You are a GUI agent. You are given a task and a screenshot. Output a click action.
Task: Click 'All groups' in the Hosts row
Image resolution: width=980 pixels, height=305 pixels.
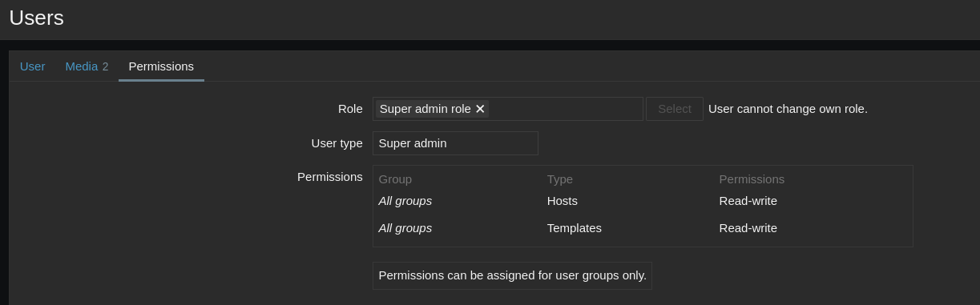(405, 201)
